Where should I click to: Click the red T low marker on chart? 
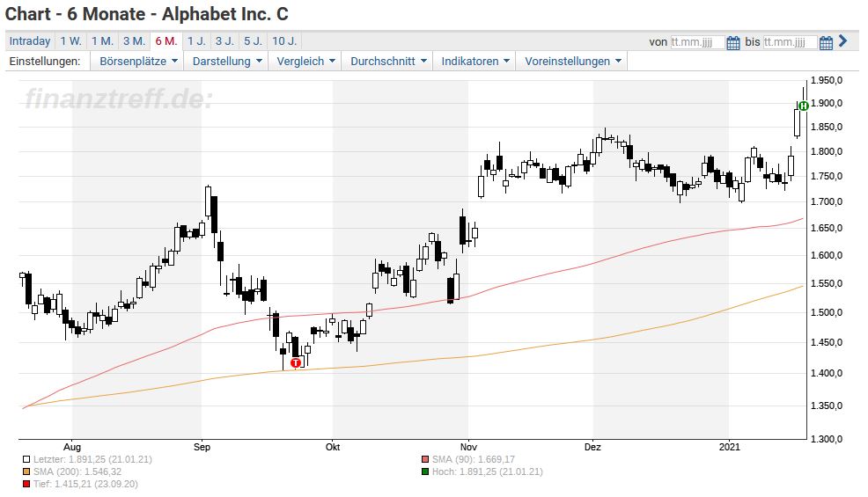click(x=296, y=363)
